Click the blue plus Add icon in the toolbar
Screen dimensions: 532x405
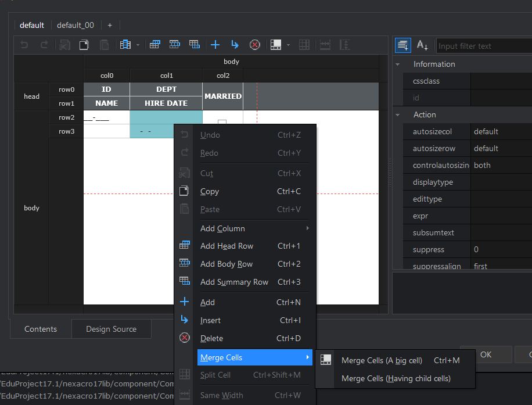[x=215, y=45]
